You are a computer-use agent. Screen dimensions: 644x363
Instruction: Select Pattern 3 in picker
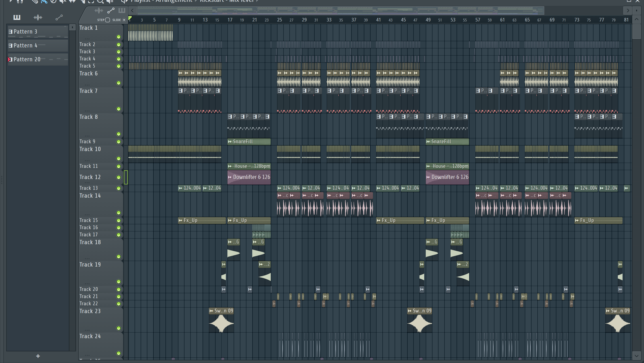click(x=38, y=32)
